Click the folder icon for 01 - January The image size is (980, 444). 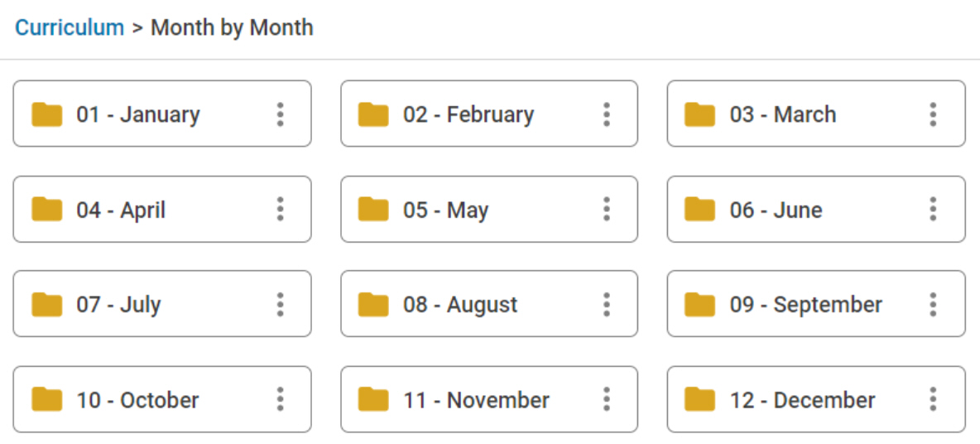click(47, 114)
